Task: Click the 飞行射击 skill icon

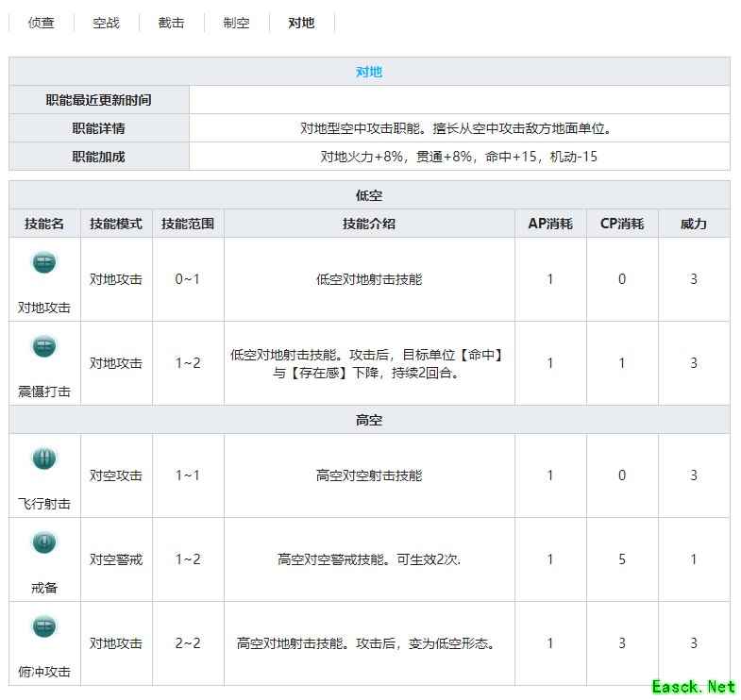Action: pyautogui.click(x=44, y=459)
